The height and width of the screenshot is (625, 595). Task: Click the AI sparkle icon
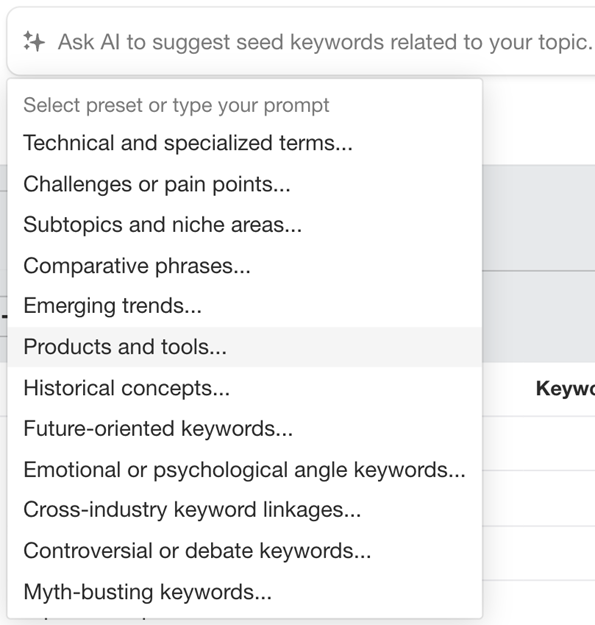[34, 41]
